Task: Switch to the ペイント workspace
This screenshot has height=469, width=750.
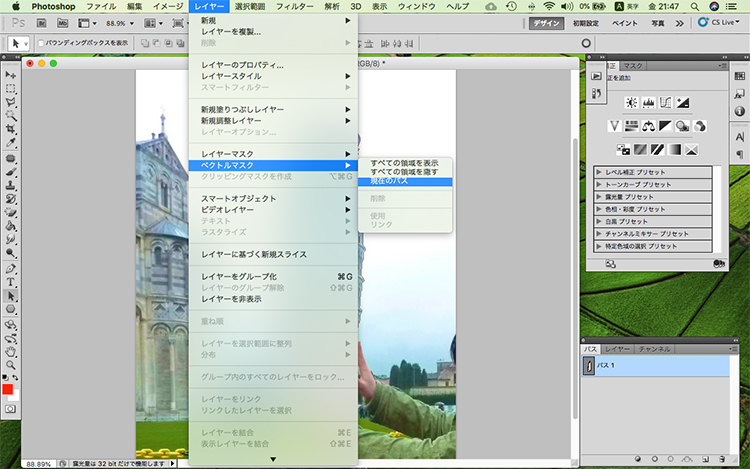Action: coord(625,23)
